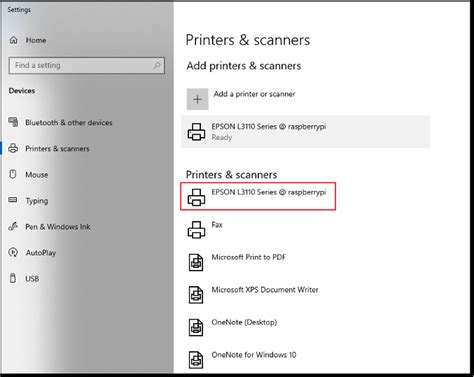474x377 pixels.
Task: Click the plus Add printer button
Action: 197,99
